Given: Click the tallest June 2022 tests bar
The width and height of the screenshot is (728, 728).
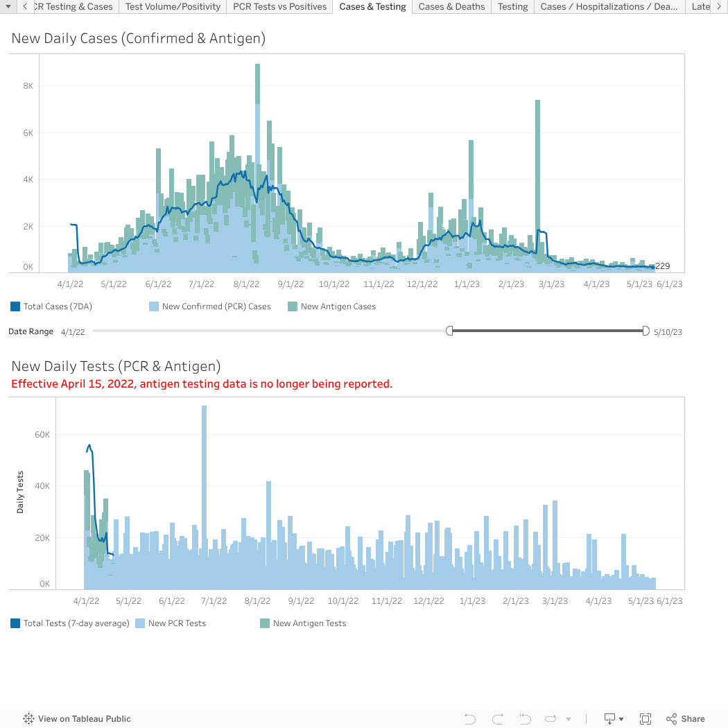Looking at the screenshot, I should 205,497.
